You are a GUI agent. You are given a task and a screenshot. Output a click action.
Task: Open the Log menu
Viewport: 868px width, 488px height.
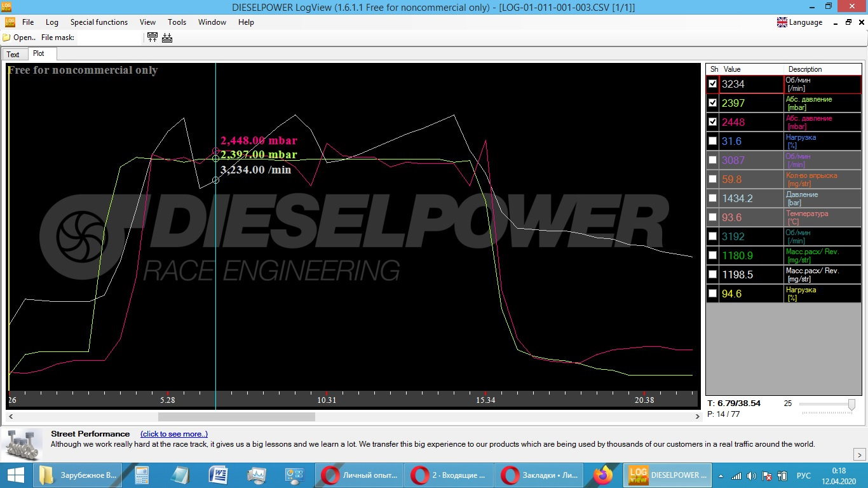pos(52,22)
